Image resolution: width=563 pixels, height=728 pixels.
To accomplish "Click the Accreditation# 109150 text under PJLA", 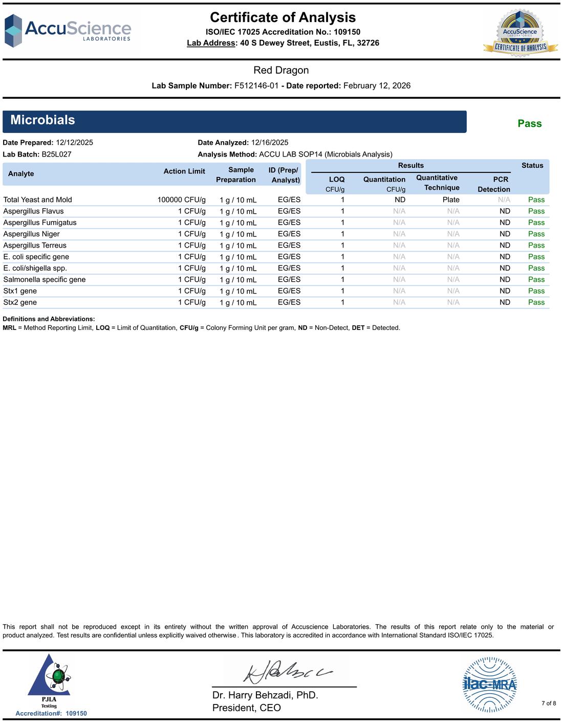I will click(x=51, y=714).
